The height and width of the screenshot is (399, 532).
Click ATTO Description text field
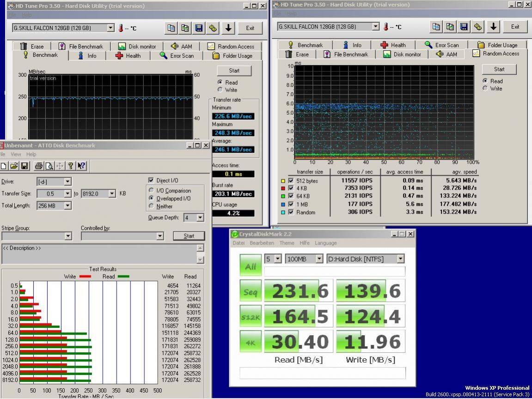pyautogui.click(x=99, y=254)
